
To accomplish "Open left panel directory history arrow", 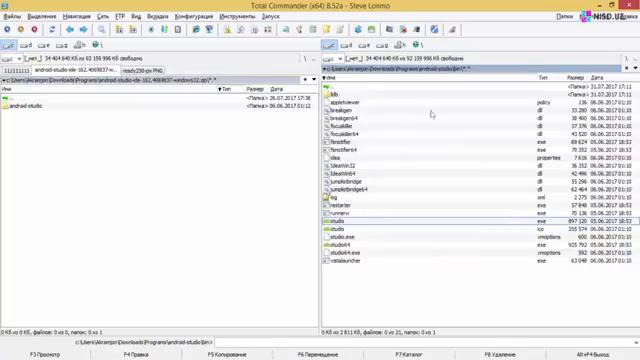I will tap(314, 80).
